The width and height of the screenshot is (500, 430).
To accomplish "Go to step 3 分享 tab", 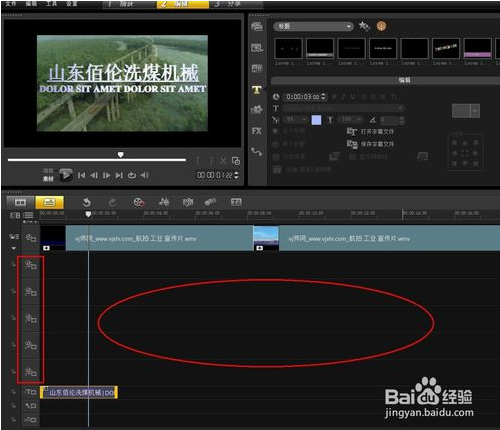I will [x=236, y=4].
